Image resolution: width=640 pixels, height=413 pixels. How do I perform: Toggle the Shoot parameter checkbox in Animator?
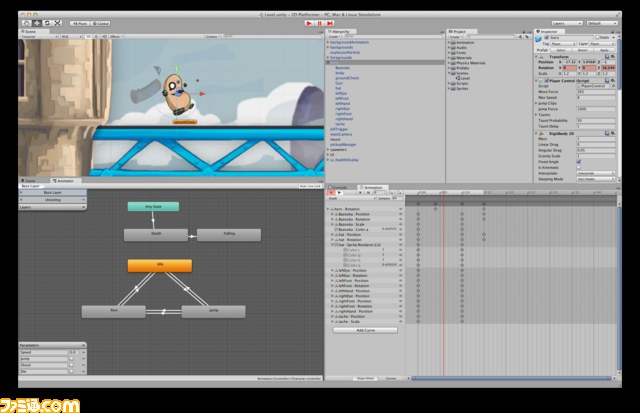tap(71, 365)
